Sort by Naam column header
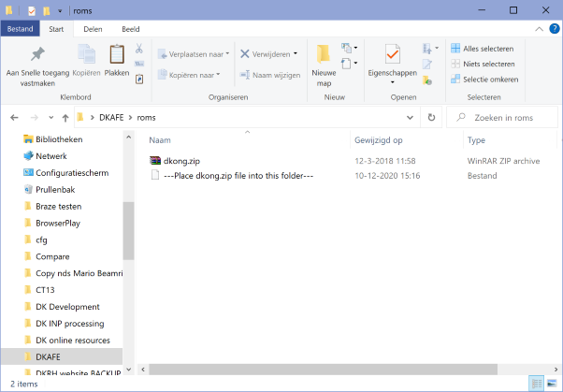563x392 pixels. click(x=160, y=140)
